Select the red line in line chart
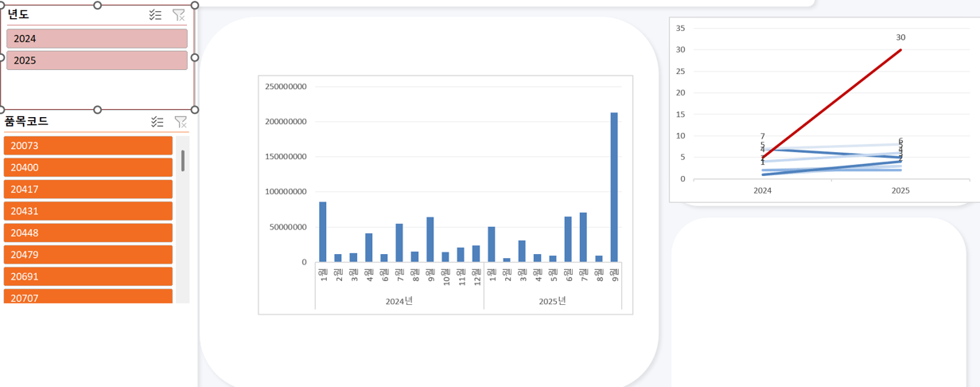980x387 pixels. pos(831,104)
